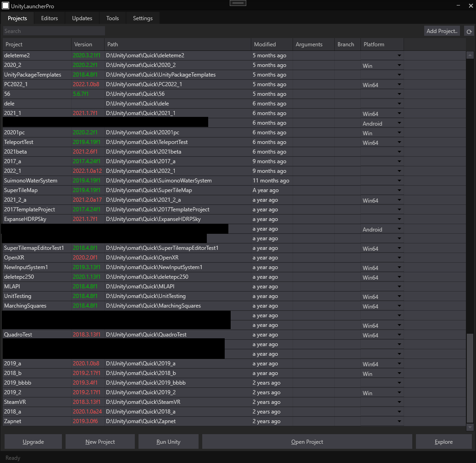Open platform dropdown for 2021_1 row
Viewport: 476px width, 463px height.
[x=399, y=113]
